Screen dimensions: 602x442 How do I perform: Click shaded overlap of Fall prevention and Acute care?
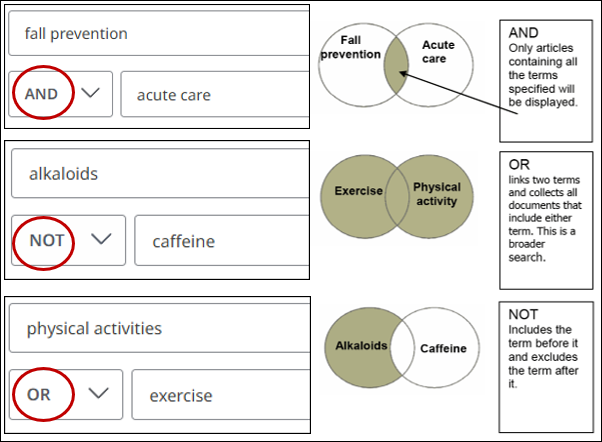pyautogui.click(x=397, y=63)
